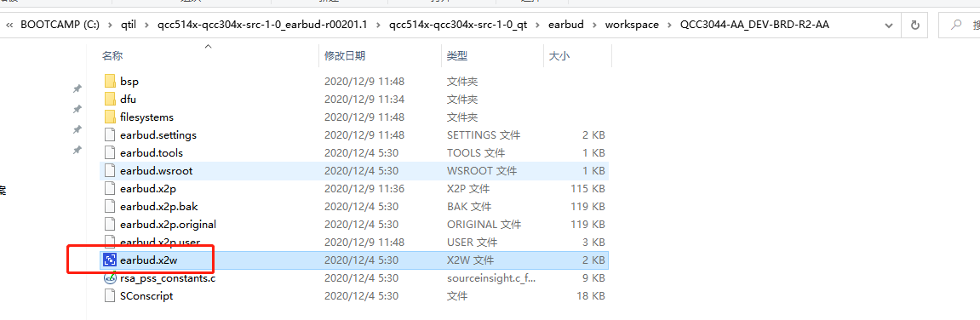Click the bsp folder icon
This screenshot has width=980, height=320.
point(110,81)
